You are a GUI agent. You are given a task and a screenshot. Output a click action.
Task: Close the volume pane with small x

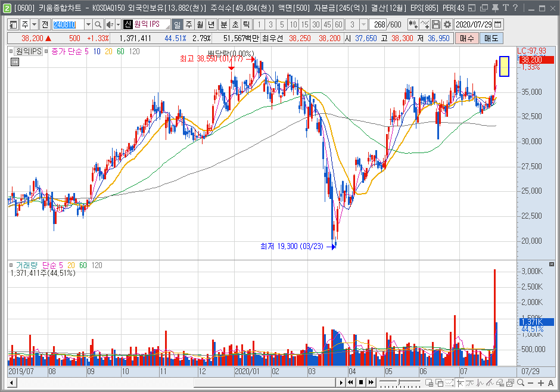[x=552, y=264]
